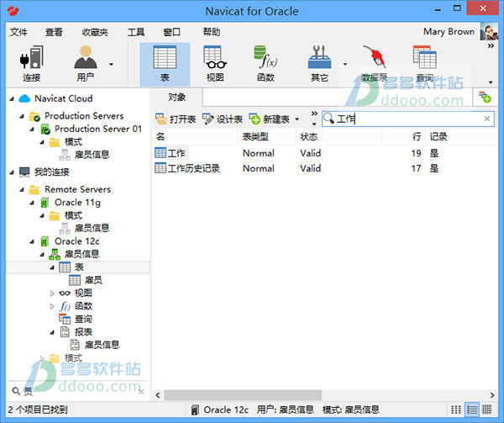Switch to list view mode in status bar
The width and height of the screenshot is (504, 423).
click(x=472, y=410)
